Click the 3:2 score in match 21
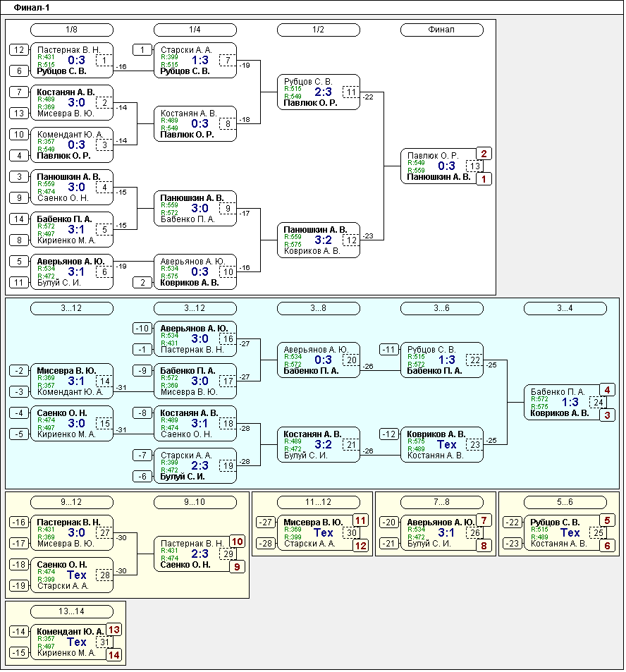This screenshot has width=626, height=672. point(323,444)
